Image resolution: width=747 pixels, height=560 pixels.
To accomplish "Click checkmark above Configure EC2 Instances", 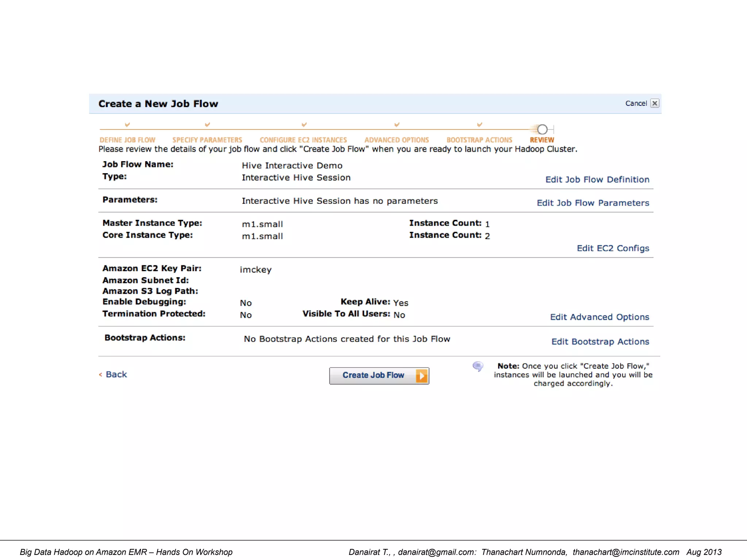I will pyautogui.click(x=304, y=125).
